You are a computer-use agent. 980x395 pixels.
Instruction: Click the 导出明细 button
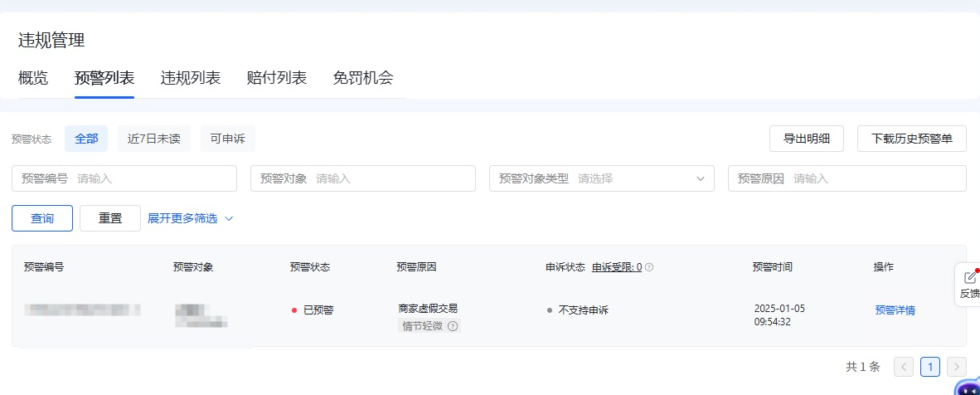[x=807, y=139]
